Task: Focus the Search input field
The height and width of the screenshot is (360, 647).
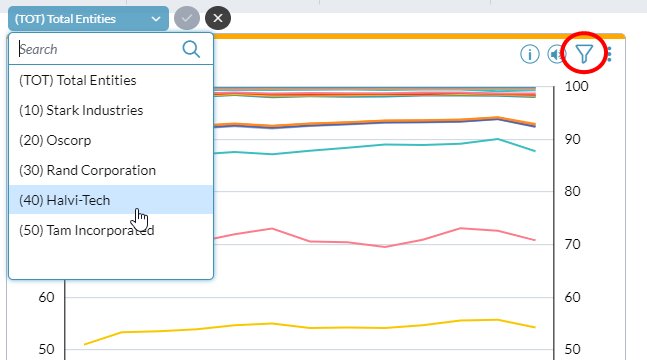Action: tap(98, 49)
